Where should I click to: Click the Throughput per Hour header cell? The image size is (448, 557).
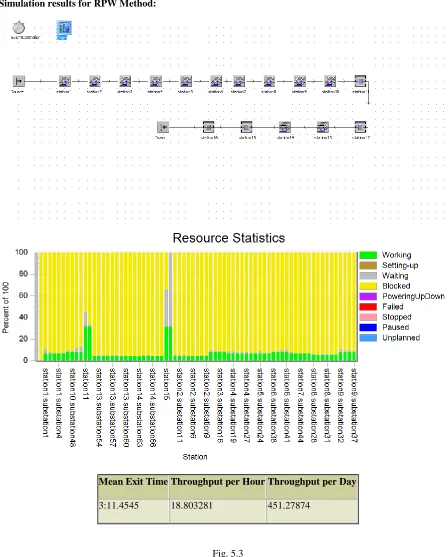pyautogui.click(x=218, y=487)
